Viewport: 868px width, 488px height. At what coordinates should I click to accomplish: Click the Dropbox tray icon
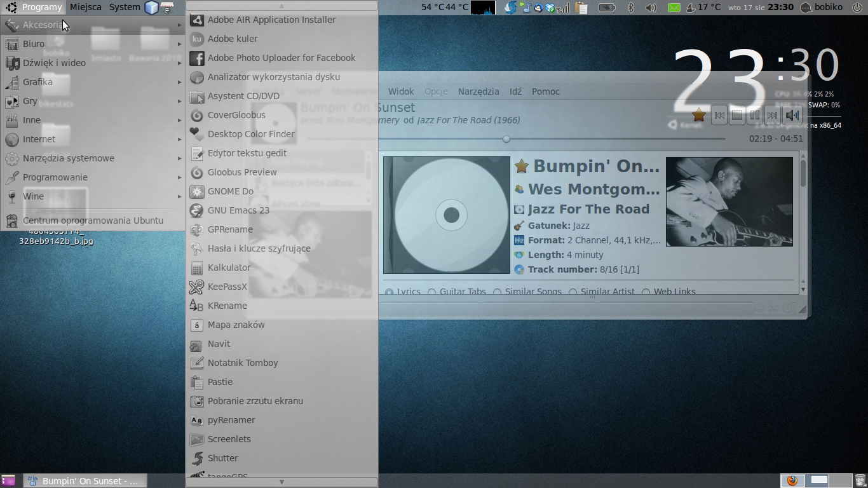(549, 8)
